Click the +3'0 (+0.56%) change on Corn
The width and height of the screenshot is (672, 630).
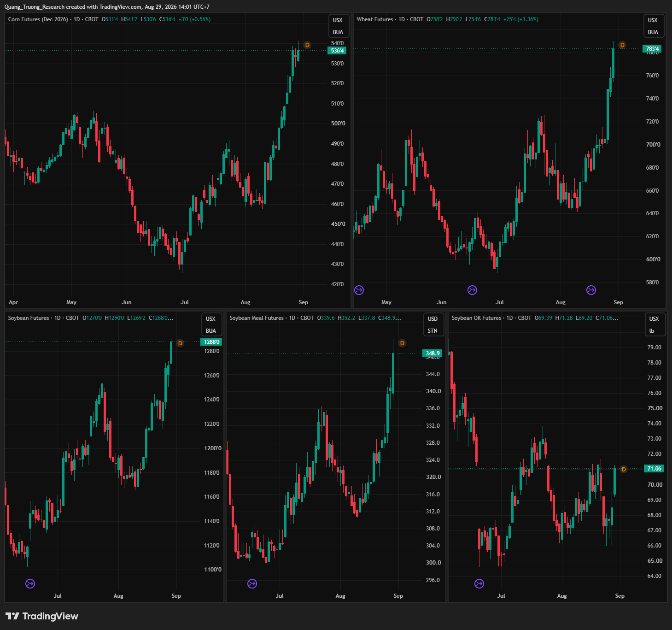(x=194, y=19)
